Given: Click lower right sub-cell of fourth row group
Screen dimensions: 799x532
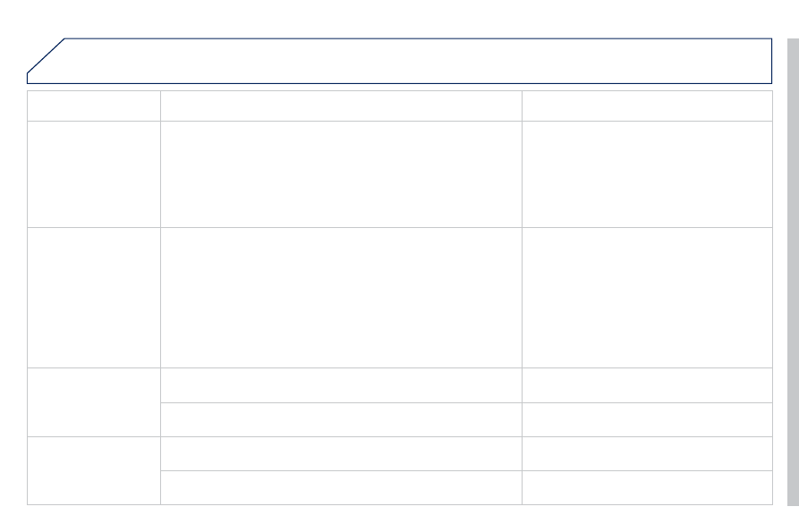Looking at the screenshot, I should click(647, 419).
